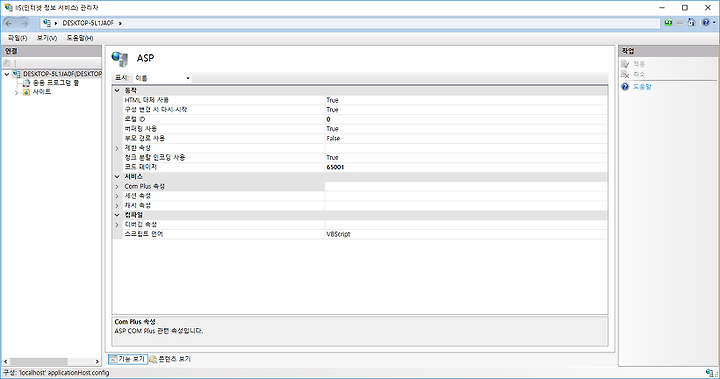The width and height of the screenshot is (720, 379).
Task: Click DESKTOP-5L1JA0F in the address breadcrumb
Action: click(88, 23)
